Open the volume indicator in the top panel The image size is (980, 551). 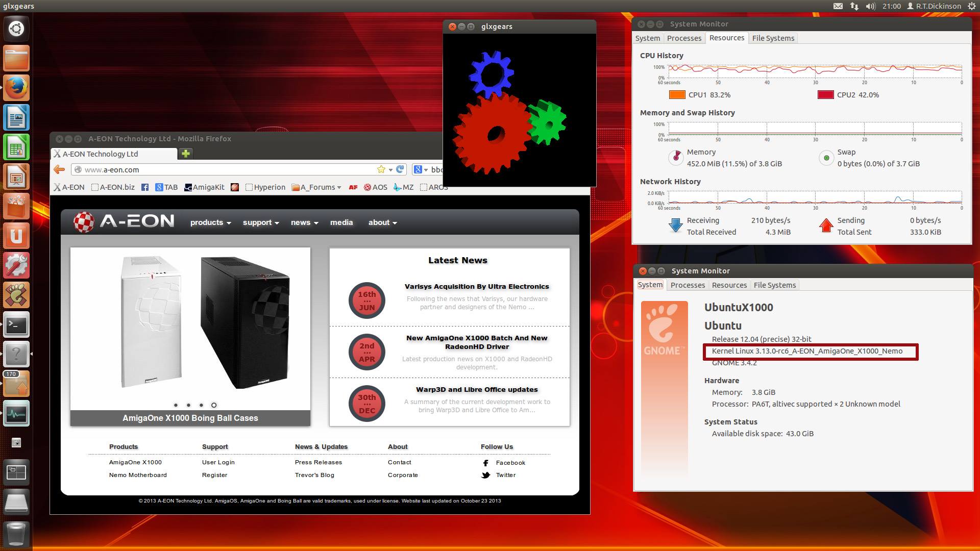tap(871, 6)
